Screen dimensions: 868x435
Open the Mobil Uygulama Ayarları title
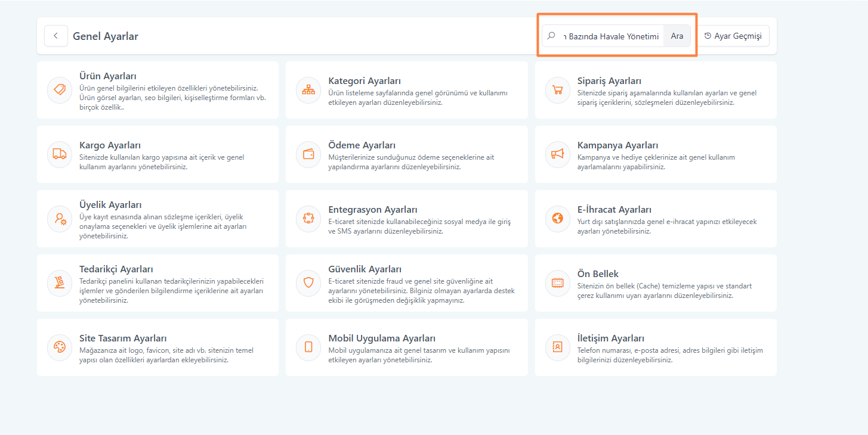click(x=381, y=338)
